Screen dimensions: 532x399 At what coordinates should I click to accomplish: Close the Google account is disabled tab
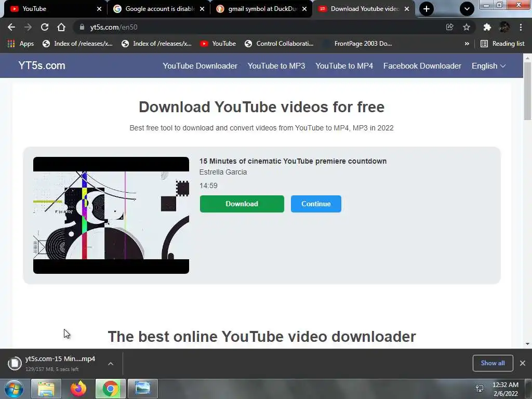pos(202,9)
